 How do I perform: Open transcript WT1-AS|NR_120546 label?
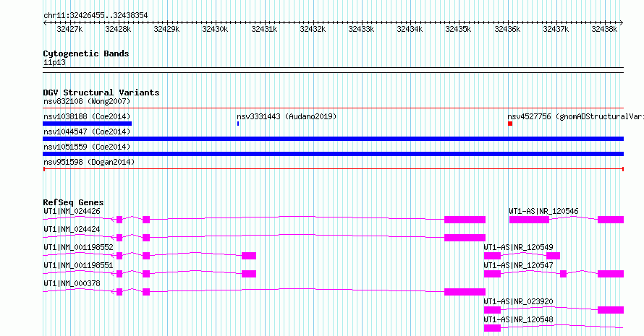click(544, 211)
